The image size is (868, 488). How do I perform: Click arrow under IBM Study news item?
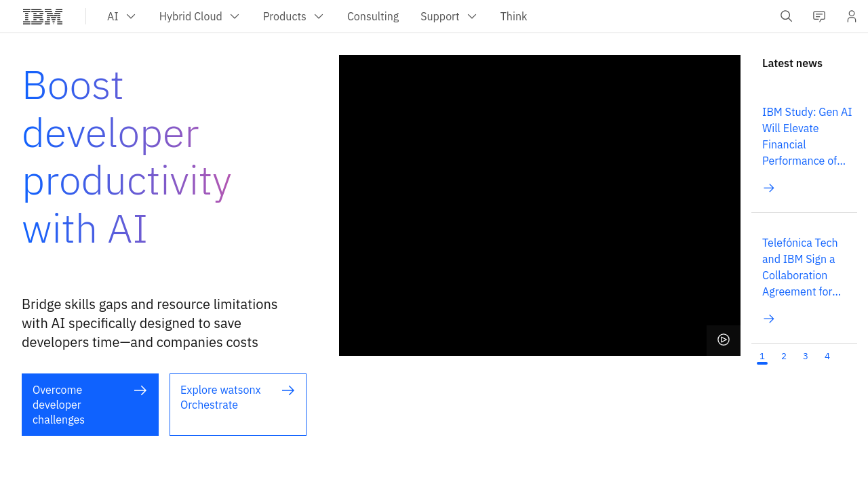[x=768, y=188]
